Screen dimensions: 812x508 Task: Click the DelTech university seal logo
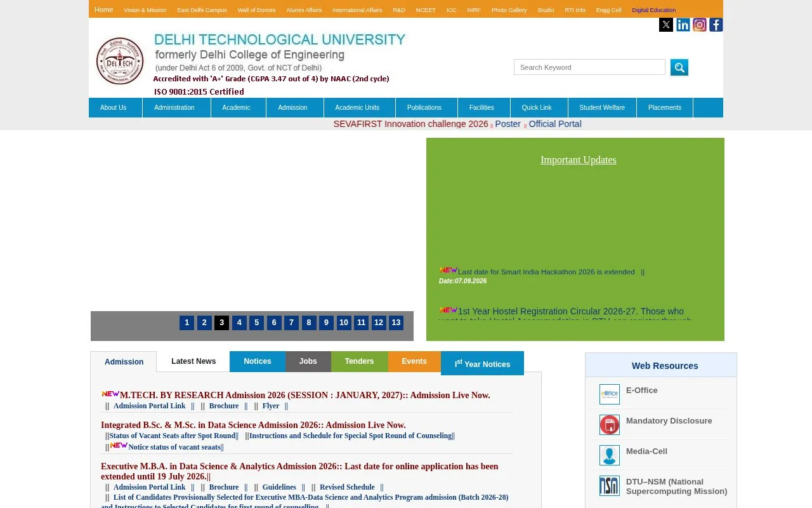pyautogui.click(x=120, y=61)
